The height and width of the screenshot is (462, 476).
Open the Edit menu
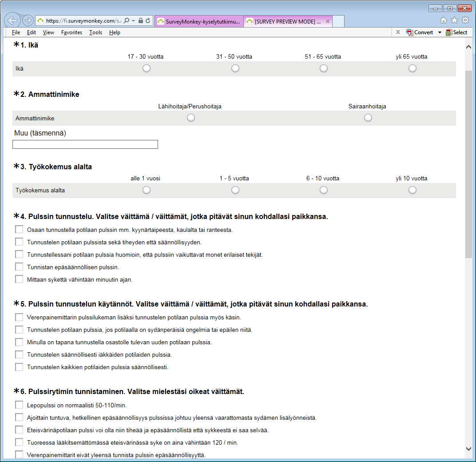coord(31,32)
